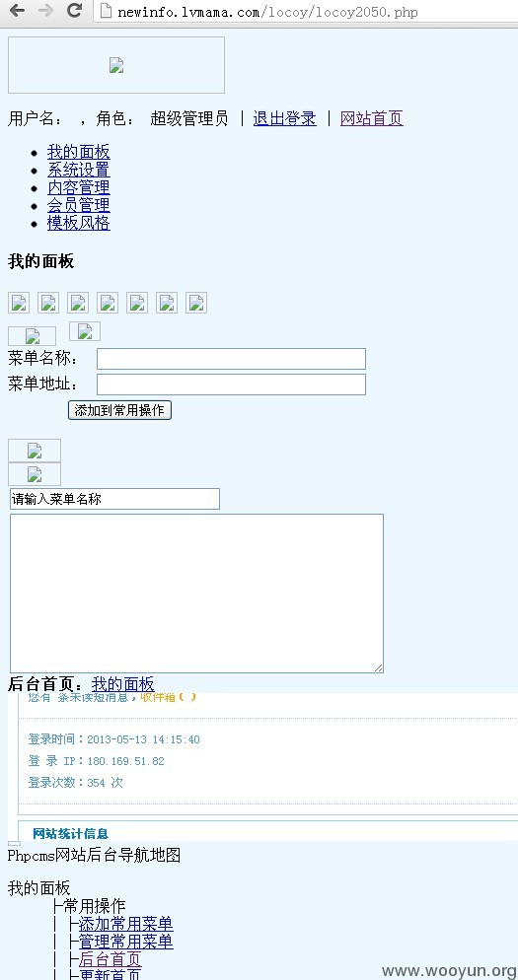518x980 pixels.
Task: Click the first broken image icon in toolbar row
Action: point(19,303)
